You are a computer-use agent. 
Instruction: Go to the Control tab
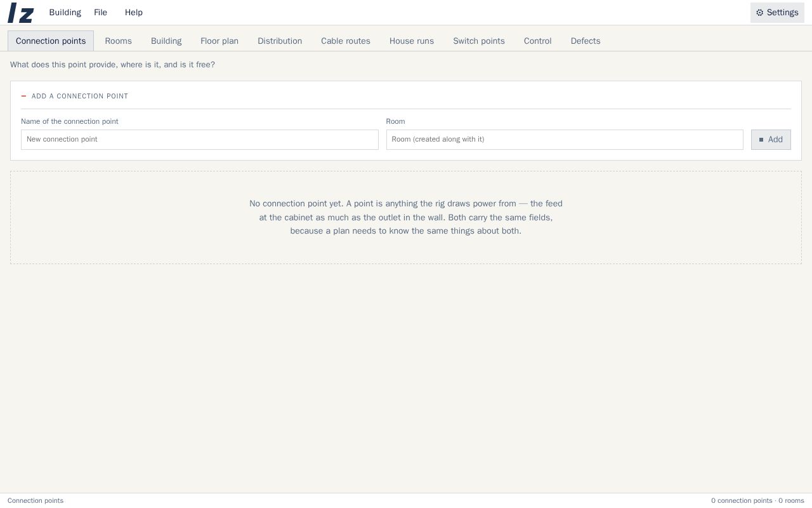pos(538,41)
